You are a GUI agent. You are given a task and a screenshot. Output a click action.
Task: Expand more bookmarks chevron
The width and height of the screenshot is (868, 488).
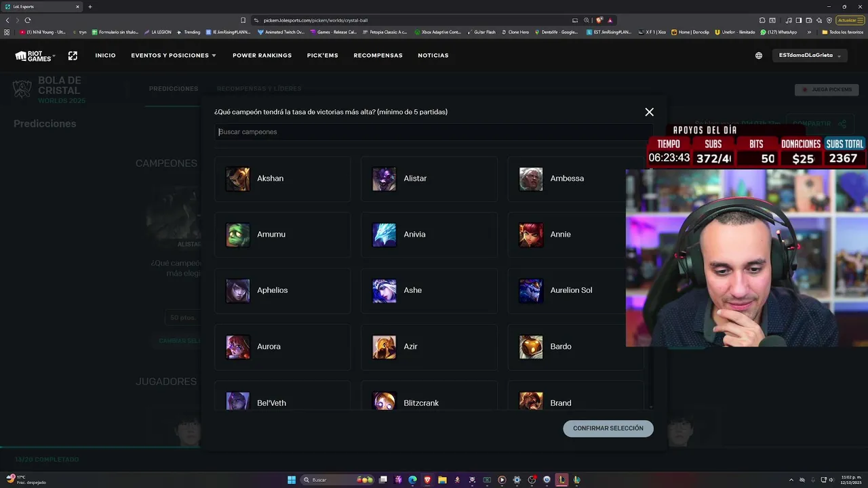coord(809,32)
